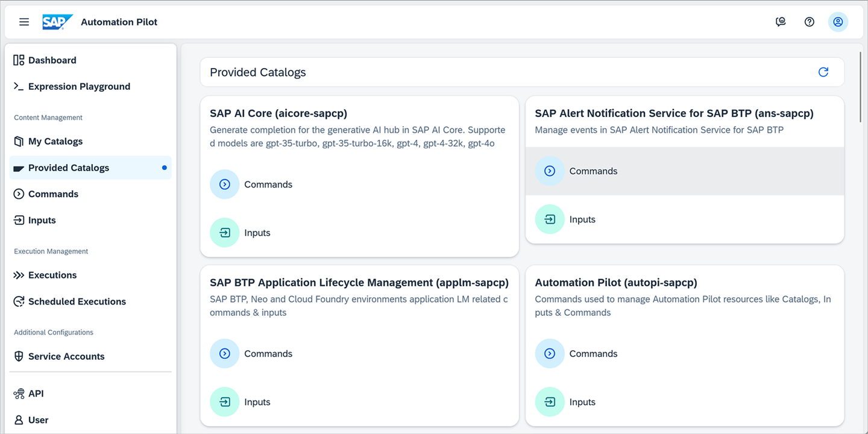Image resolution: width=868 pixels, height=434 pixels.
Task: Click the SAP logo
Action: [57, 22]
